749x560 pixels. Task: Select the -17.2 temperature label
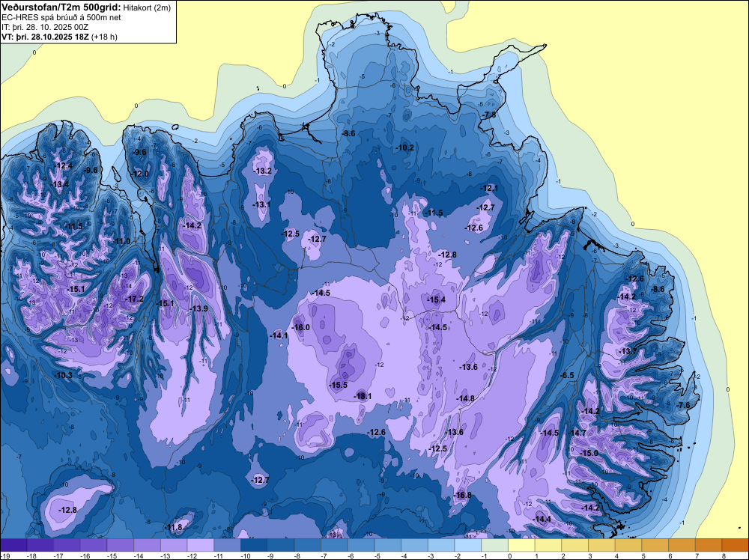coord(134,299)
